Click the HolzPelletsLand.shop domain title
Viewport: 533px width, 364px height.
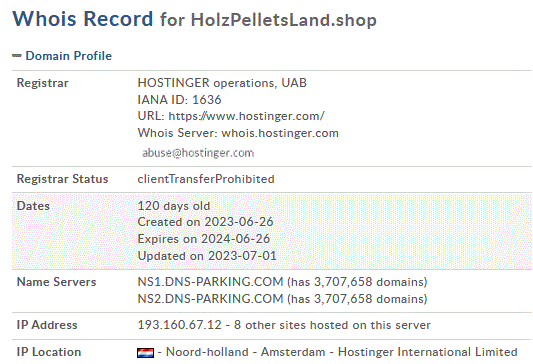click(x=283, y=20)
